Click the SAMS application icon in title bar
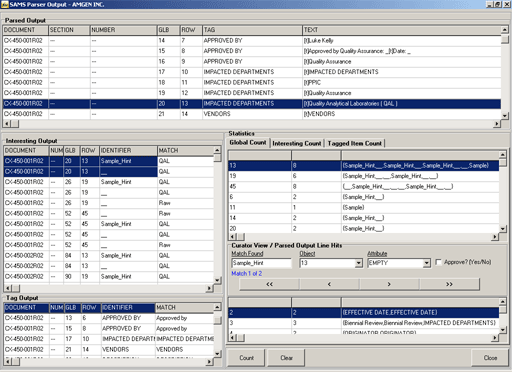 [x=4, y=4]
